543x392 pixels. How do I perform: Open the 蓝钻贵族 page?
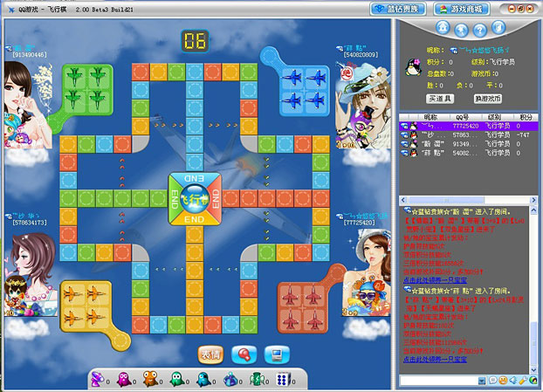point(398,8)
